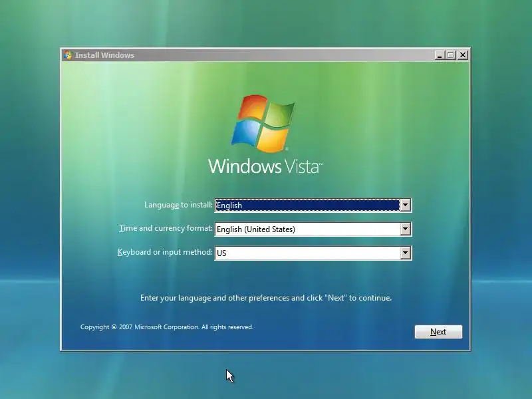Close the Install Windows dialog

coord(463,55)
